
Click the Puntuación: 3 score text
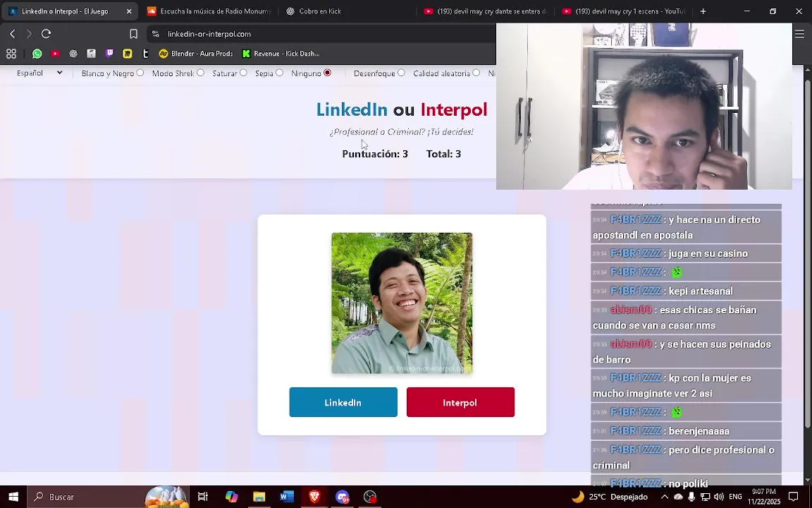[x=375, y=154]
